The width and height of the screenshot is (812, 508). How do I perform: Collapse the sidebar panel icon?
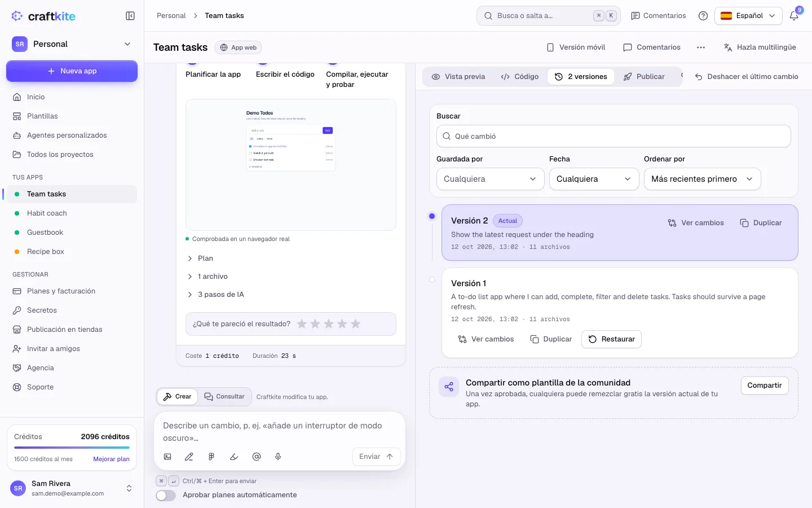pos(130,16)
